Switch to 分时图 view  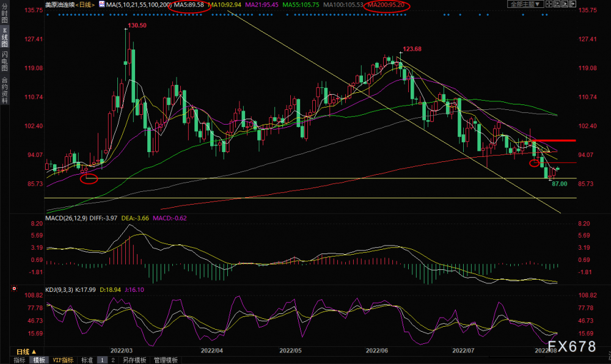pos(5,13)
